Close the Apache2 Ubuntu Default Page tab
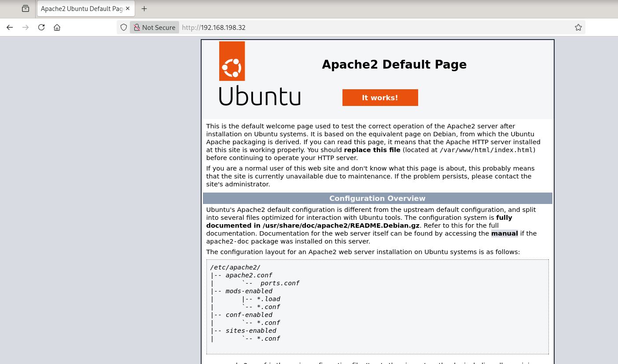 pyautogui.click(x=128, y=8)
